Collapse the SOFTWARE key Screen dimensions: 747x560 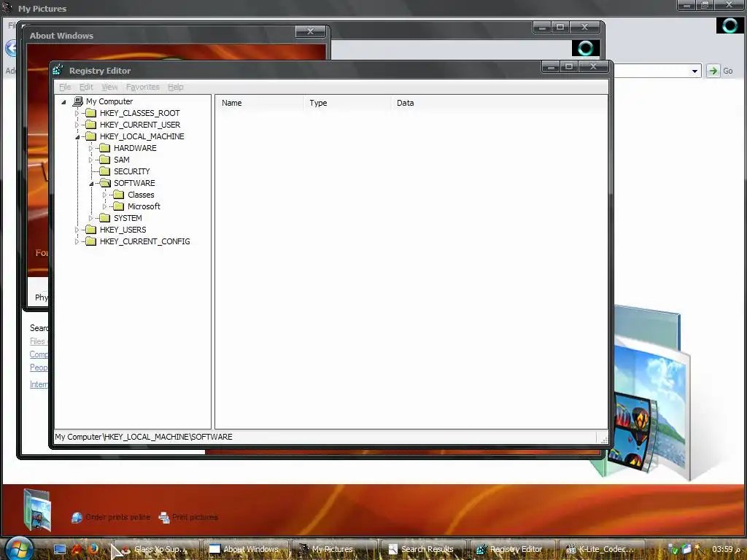click(x=91, y=183)
